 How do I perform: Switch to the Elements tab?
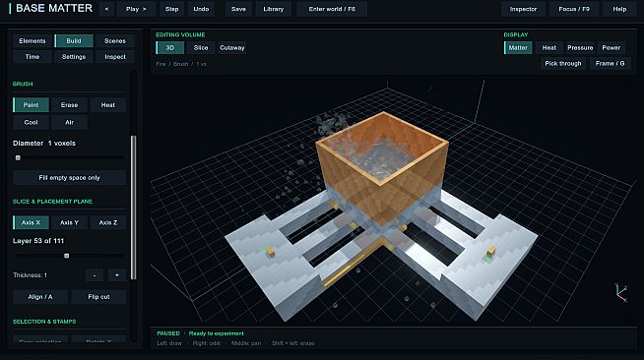tap(32, 41)
